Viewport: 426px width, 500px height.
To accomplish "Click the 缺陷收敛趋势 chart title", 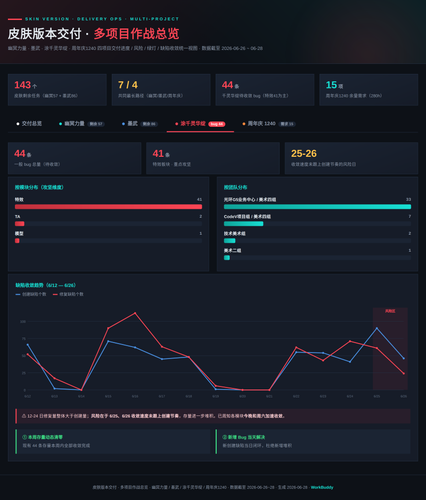I will (45, 285).
